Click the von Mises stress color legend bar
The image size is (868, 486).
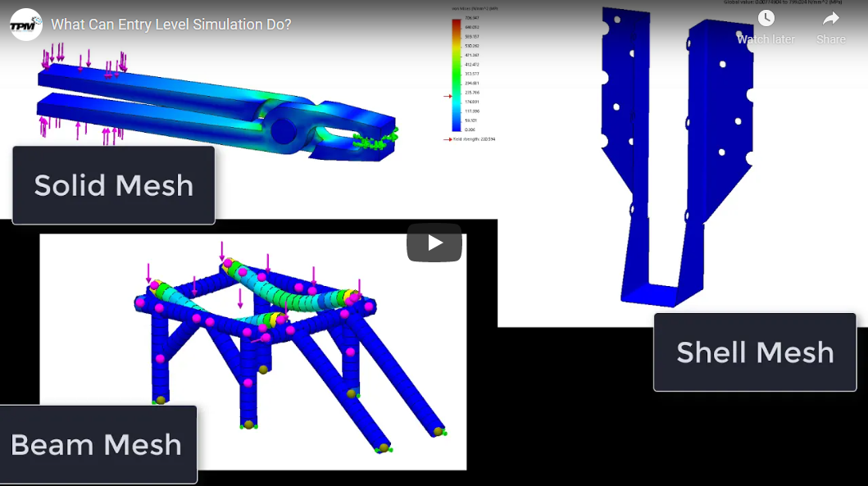[x=456, y=75]
